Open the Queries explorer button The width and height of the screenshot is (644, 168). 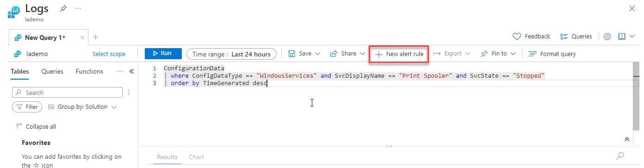(576, 36)
